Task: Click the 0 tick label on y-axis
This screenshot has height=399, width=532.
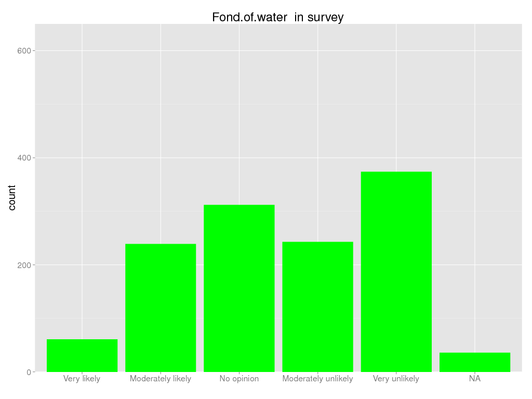Action: [29, 372]
